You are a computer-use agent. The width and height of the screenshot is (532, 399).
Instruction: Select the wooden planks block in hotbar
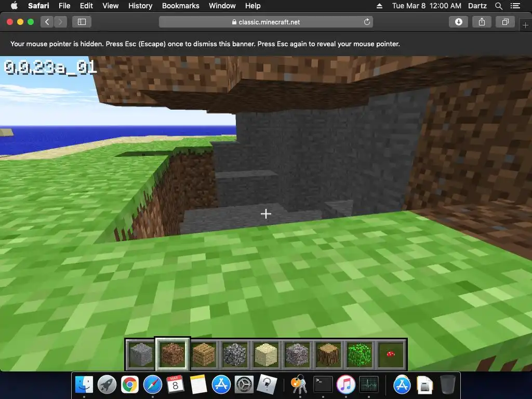pyautogui.click(x=204, y=354)
